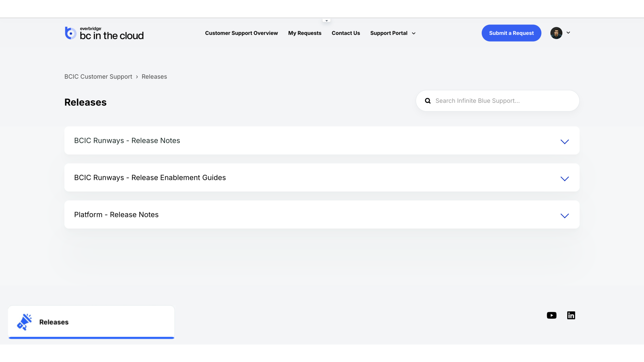Viewport: 644px width, 362px height.
Task: Follow BCIC Customer Support breadcrumb link
Action: coord(98,77)
